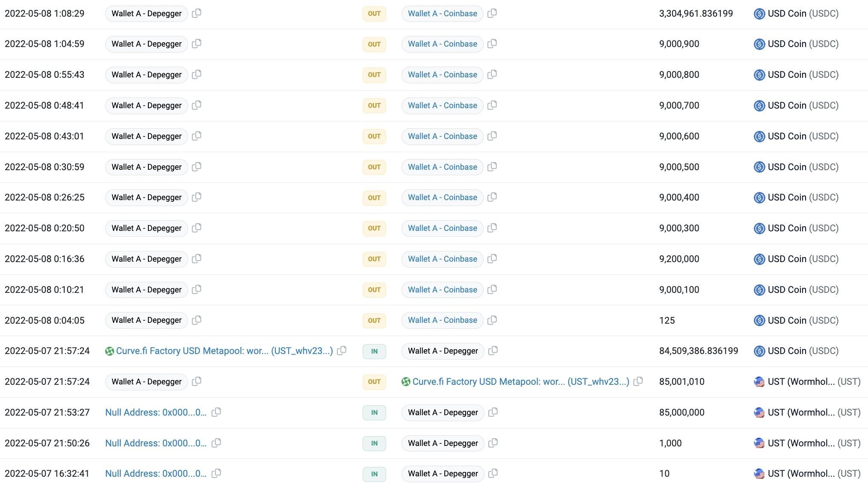Click OUT badge in the 1:04:59 row
The image size is (868, 484).
(x=374, y=44)
